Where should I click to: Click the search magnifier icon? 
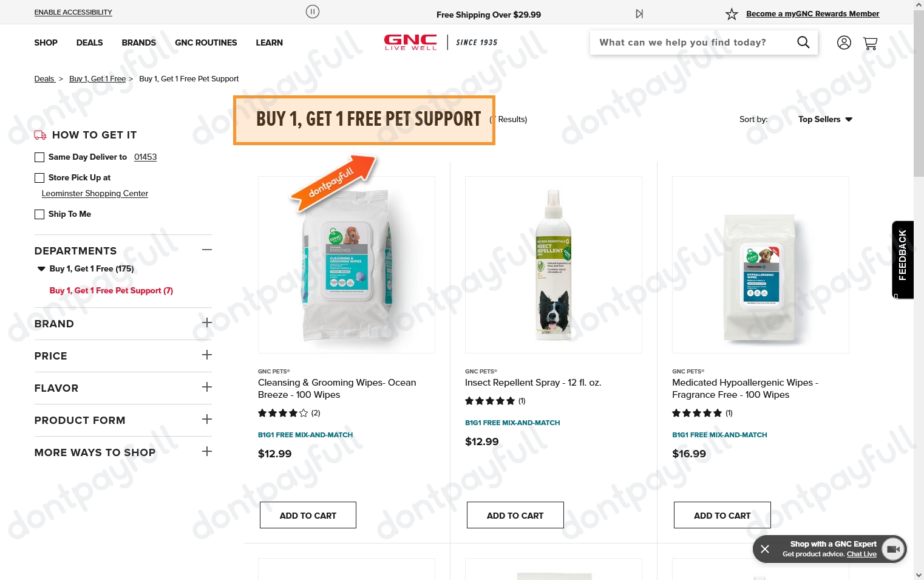pos(803,43)
